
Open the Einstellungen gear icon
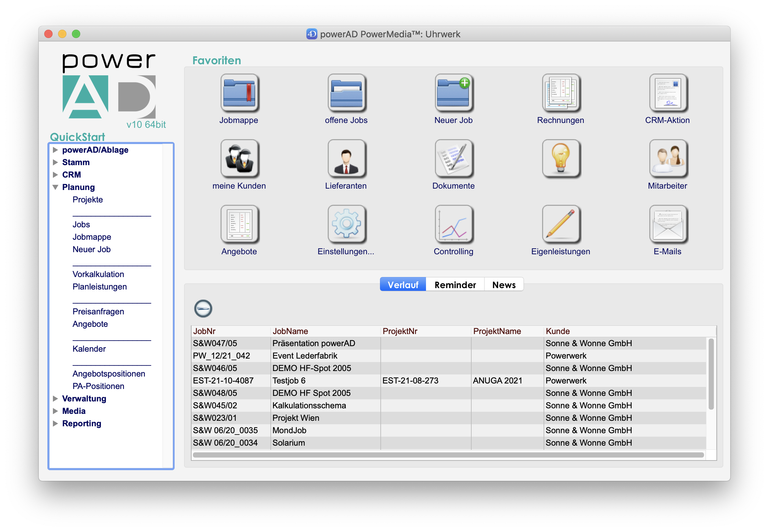347,224
